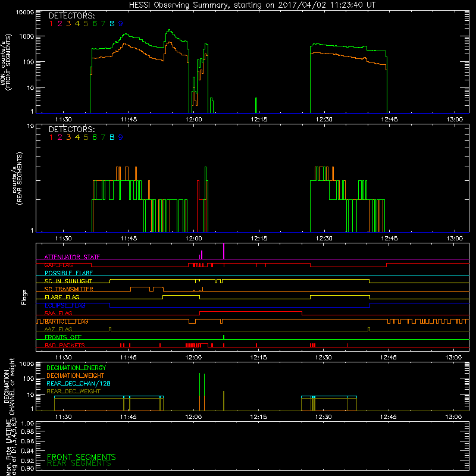476x476 pixels.
Task: Click the DETECTORS: label in the rear segments plot
Action: pyautogui.click(x=72, y=130)
